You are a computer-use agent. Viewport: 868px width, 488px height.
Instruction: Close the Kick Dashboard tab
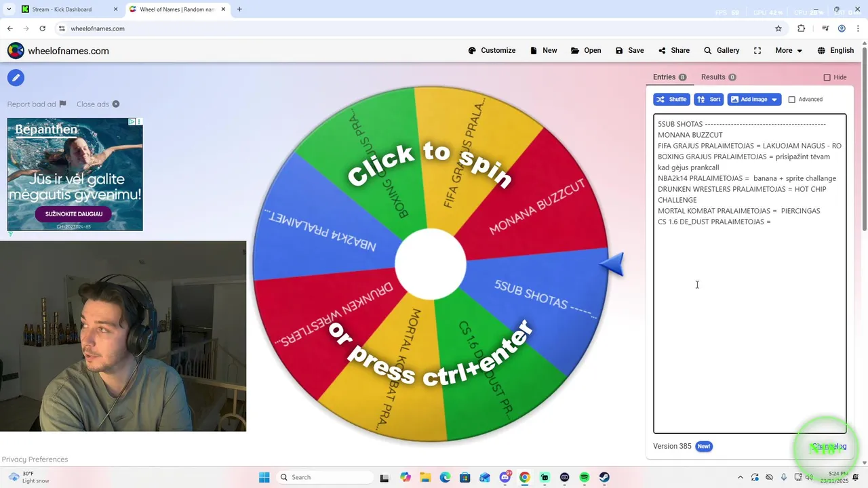(x=115, y=9)
